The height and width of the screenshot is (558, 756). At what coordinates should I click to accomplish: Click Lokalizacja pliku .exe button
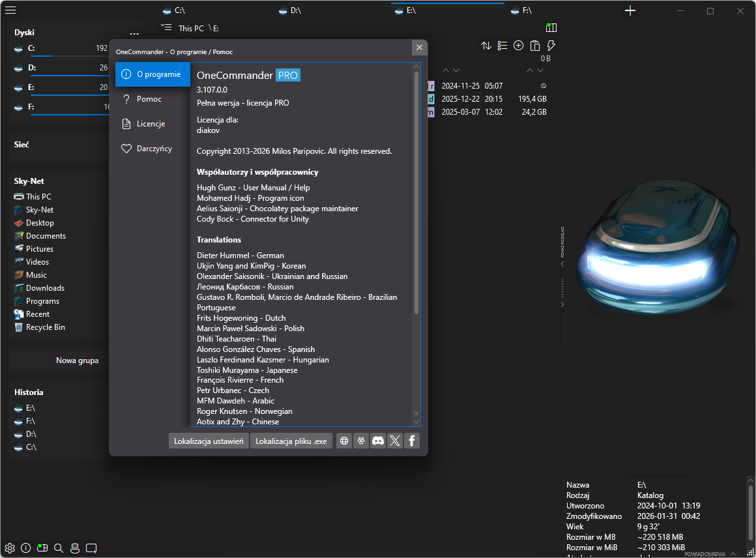(291, 441)
